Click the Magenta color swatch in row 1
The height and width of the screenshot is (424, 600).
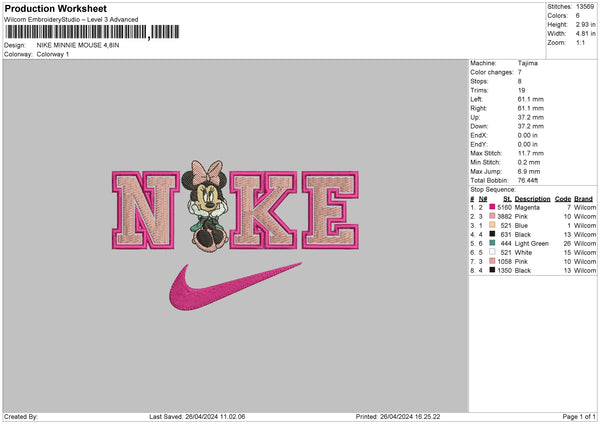(x=492, y=207)
